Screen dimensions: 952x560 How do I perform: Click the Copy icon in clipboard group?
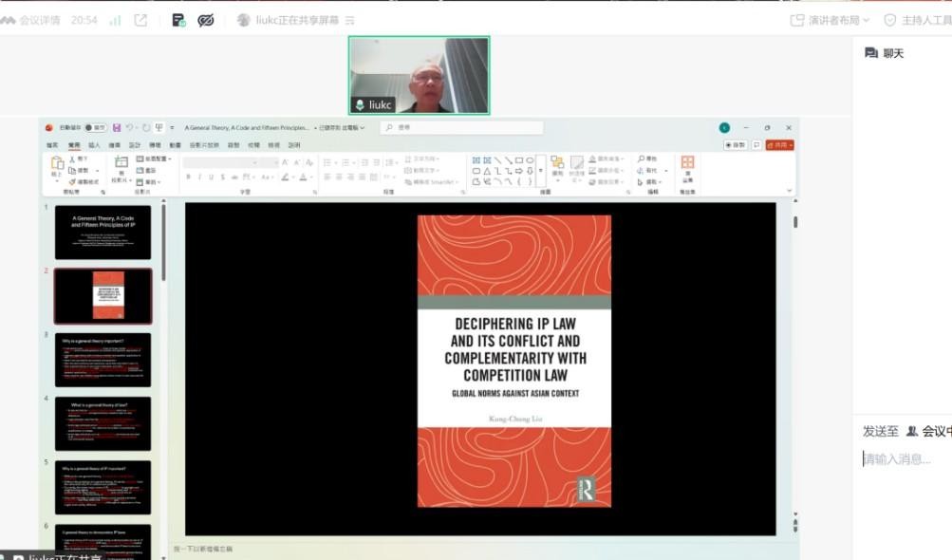coord(72,170)
